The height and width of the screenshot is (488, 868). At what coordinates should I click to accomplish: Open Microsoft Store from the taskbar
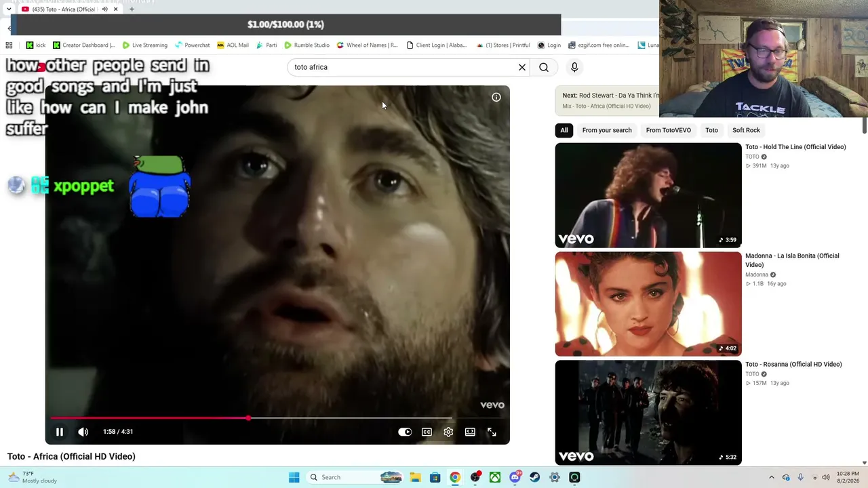(x=435, y=477)
